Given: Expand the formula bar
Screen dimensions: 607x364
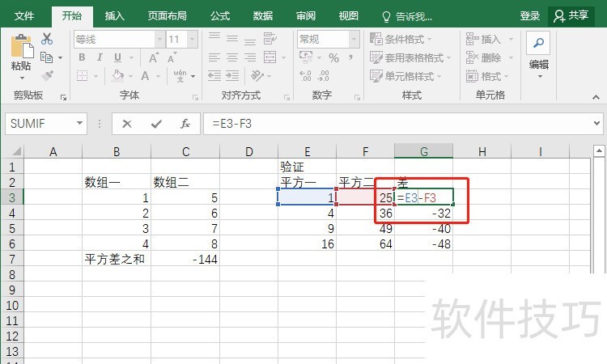Looking at the screenshot, I should pos(596,124).
